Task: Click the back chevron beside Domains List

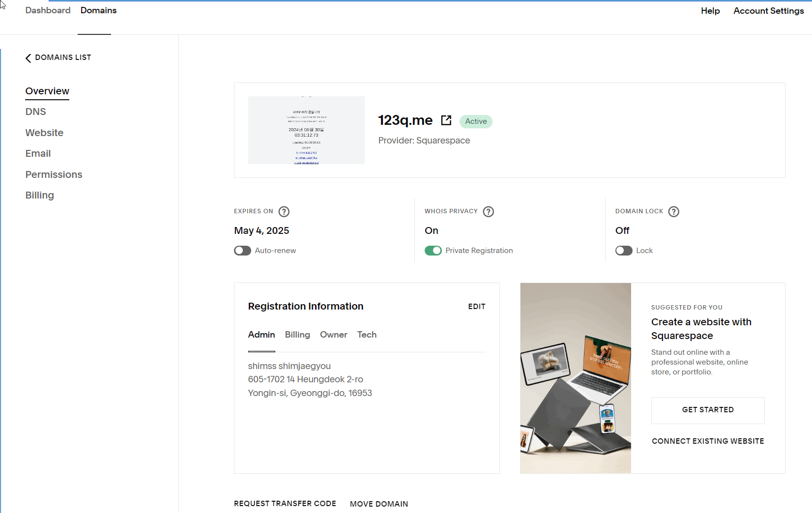Action: pyautogui.click(x=29, y=58)
